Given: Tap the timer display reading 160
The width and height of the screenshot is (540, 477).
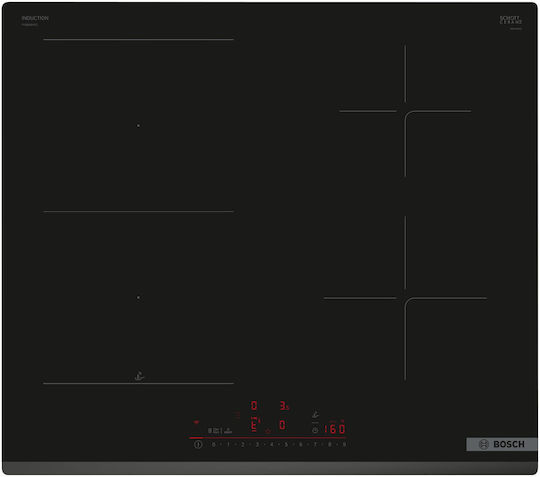Looking at the screenshot, I should pyautogui.click(x=335, y=429).
